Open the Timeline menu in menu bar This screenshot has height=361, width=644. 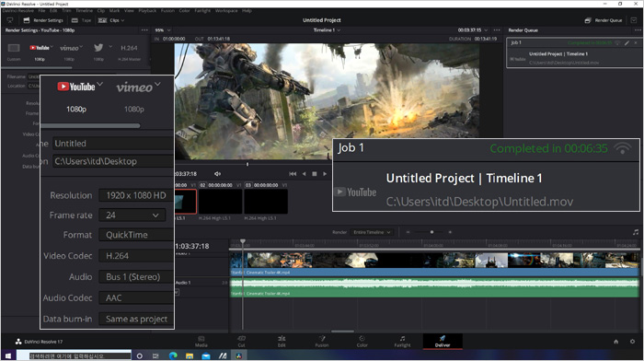point(85,11)
